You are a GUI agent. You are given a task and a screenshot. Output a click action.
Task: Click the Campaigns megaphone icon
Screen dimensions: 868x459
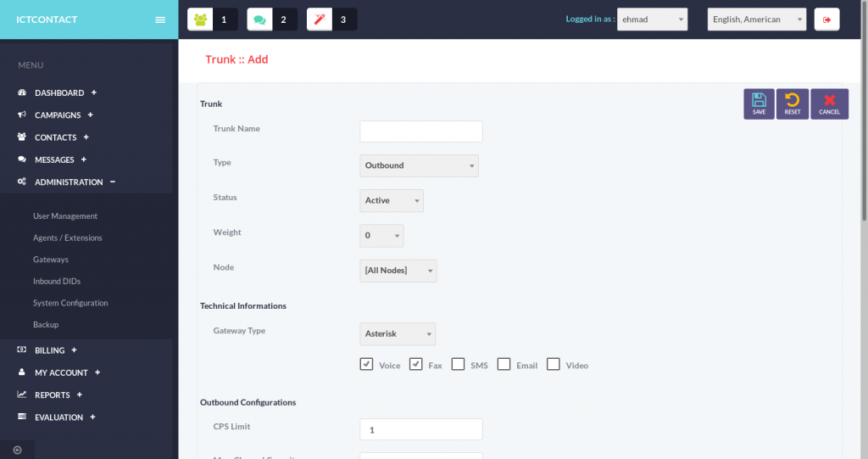(21, 115)
